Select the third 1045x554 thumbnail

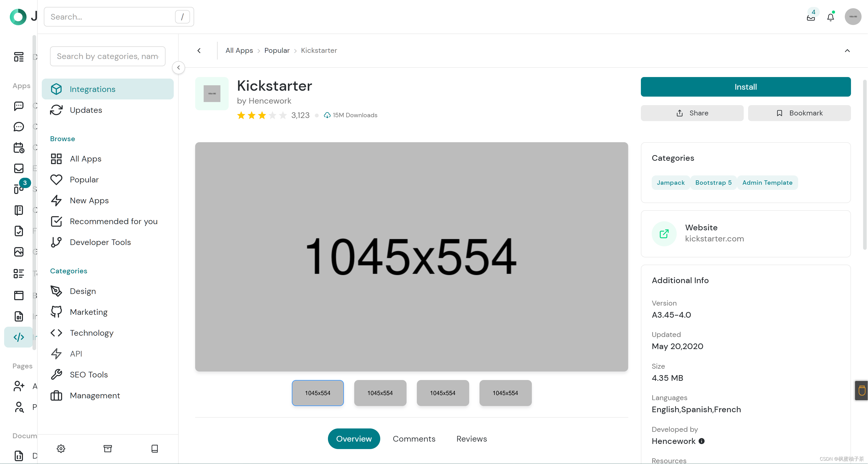(443, 393)
